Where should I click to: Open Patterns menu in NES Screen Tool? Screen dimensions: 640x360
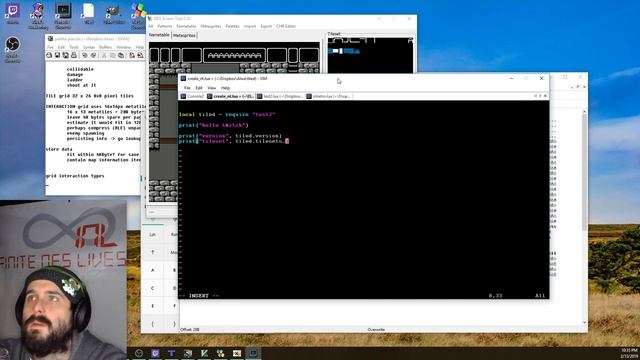click(x=164, y=26)
